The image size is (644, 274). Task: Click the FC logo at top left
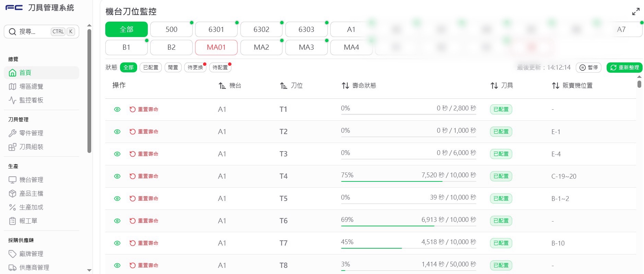(14, 8)
